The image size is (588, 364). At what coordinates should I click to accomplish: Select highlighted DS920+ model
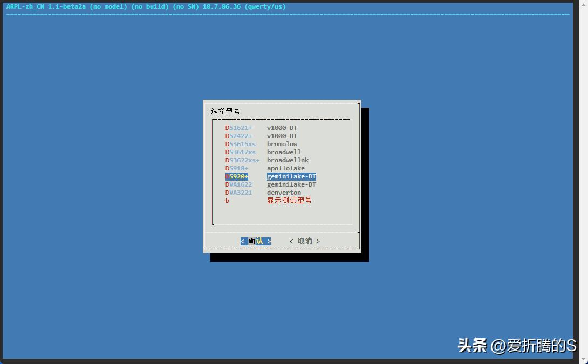[x=271, y=176]
